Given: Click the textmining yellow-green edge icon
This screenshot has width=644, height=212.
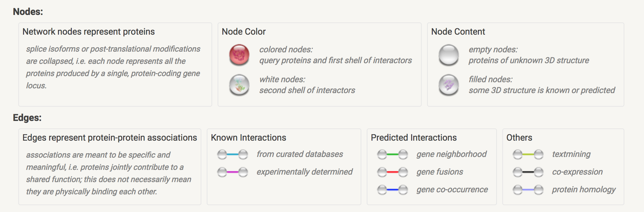Looking at the screenshot, I should pos(528,155).
